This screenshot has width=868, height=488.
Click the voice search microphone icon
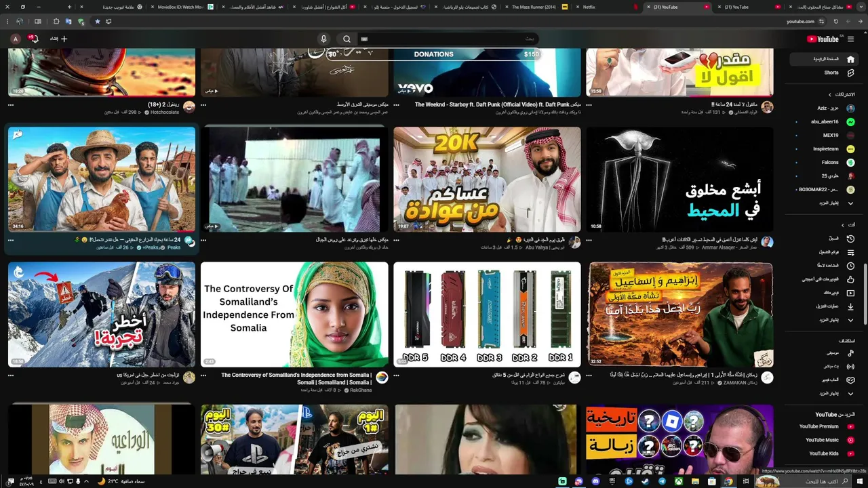[323, 39]
